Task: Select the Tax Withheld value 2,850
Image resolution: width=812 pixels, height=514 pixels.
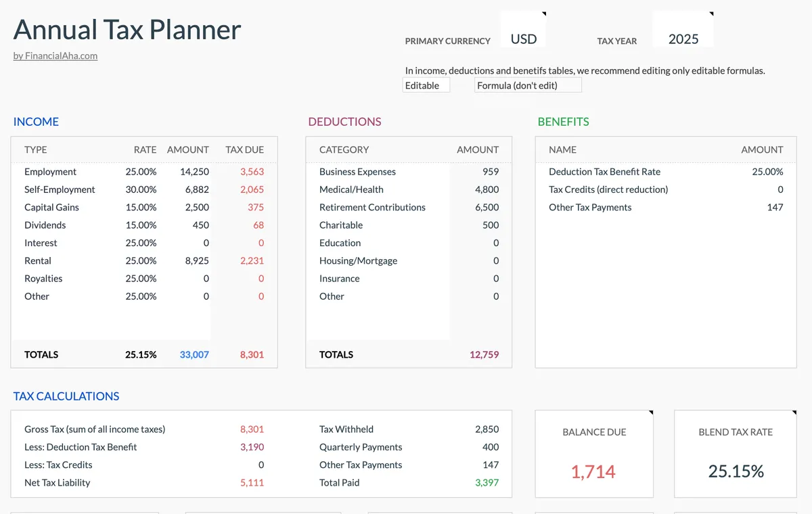Action: [x=489, y=429]
